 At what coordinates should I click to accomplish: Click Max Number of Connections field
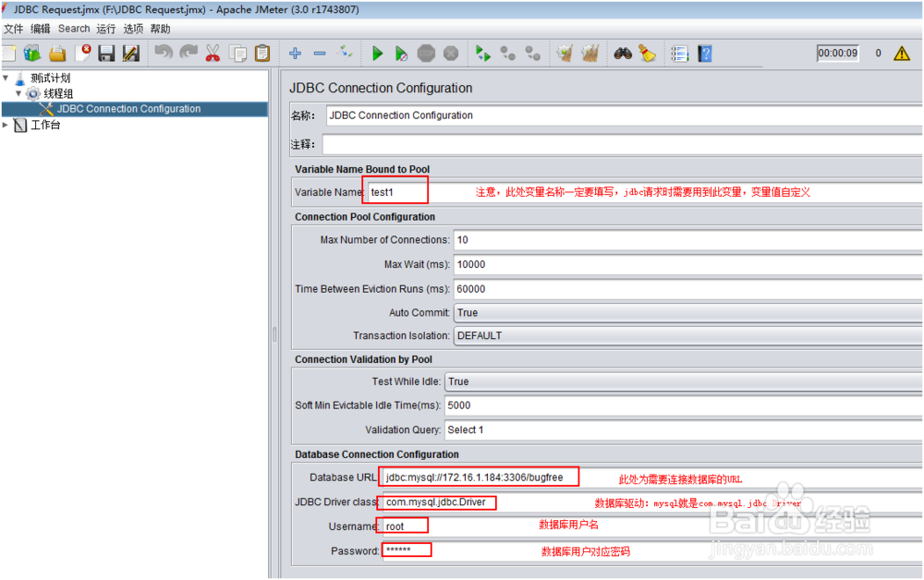[x=688, y=240]
